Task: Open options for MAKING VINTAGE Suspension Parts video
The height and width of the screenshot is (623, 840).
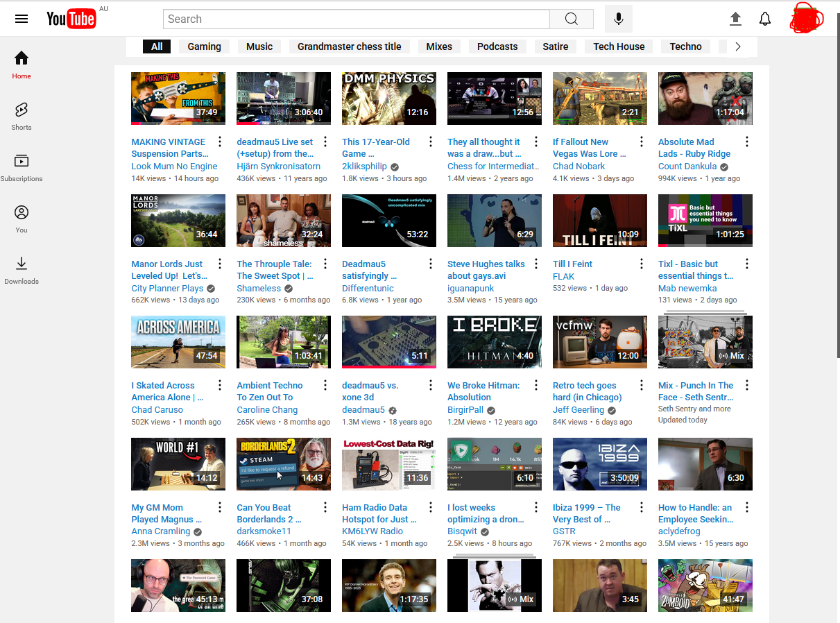Action: (x=220, y=142)
